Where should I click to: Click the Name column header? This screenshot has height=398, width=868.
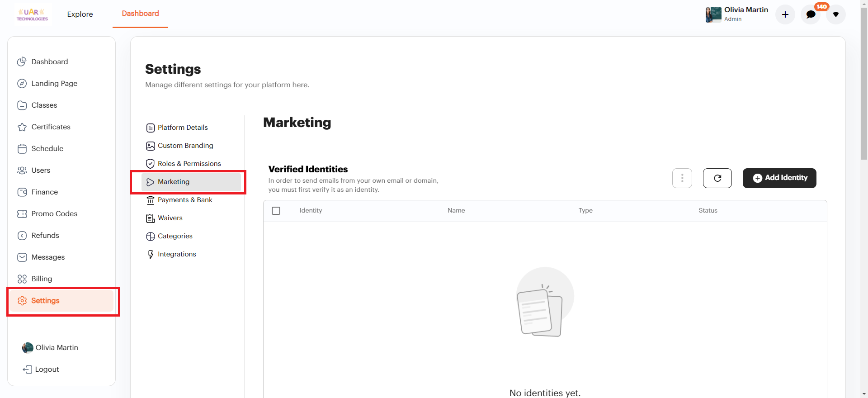point(456,210)
